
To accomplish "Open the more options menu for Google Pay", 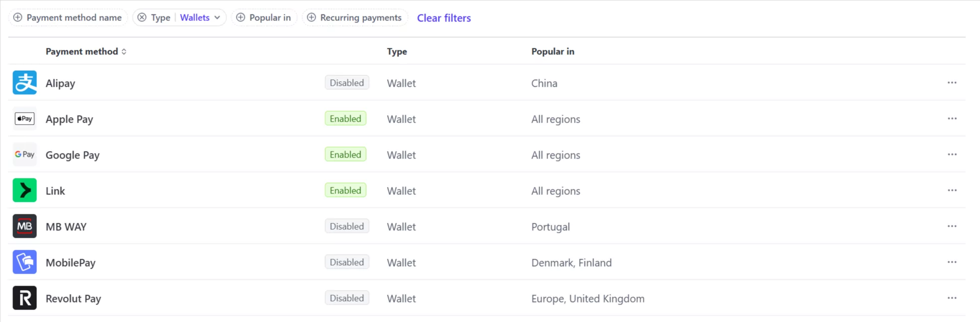I will (952, 155).
